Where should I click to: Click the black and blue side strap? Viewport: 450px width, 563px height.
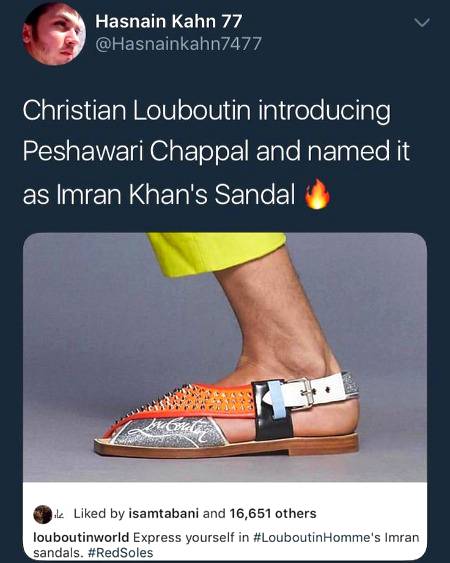274,409
